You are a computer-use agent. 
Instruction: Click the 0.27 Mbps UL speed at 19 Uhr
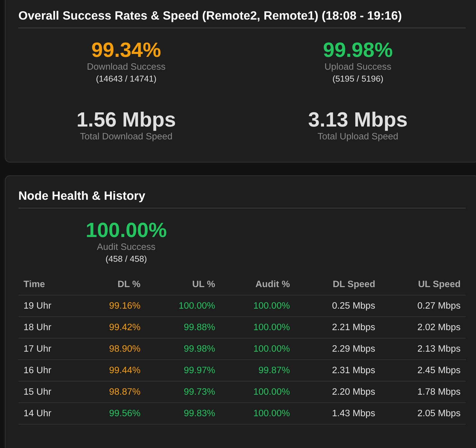coord(439,305)
